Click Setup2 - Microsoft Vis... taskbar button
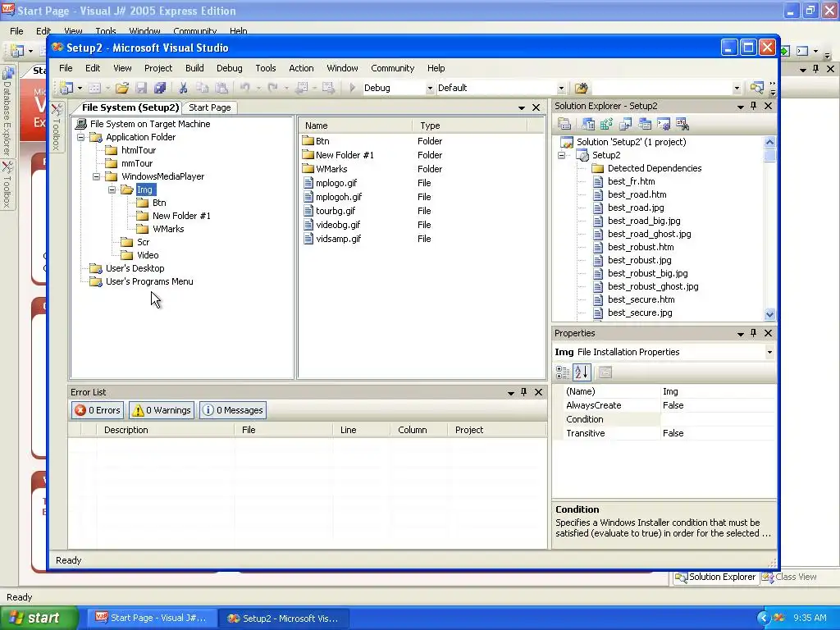The image size is (840, 630). click(283, 619)
